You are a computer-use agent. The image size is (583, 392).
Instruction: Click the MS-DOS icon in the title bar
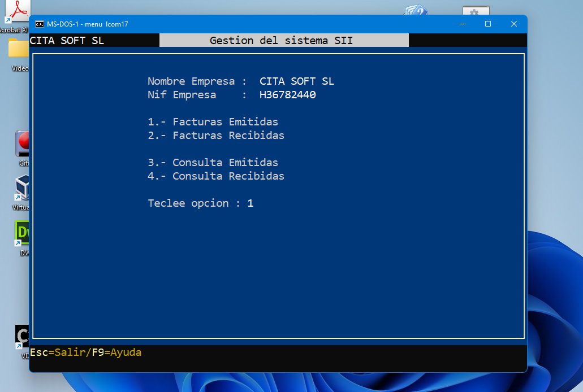click(39, 24)
